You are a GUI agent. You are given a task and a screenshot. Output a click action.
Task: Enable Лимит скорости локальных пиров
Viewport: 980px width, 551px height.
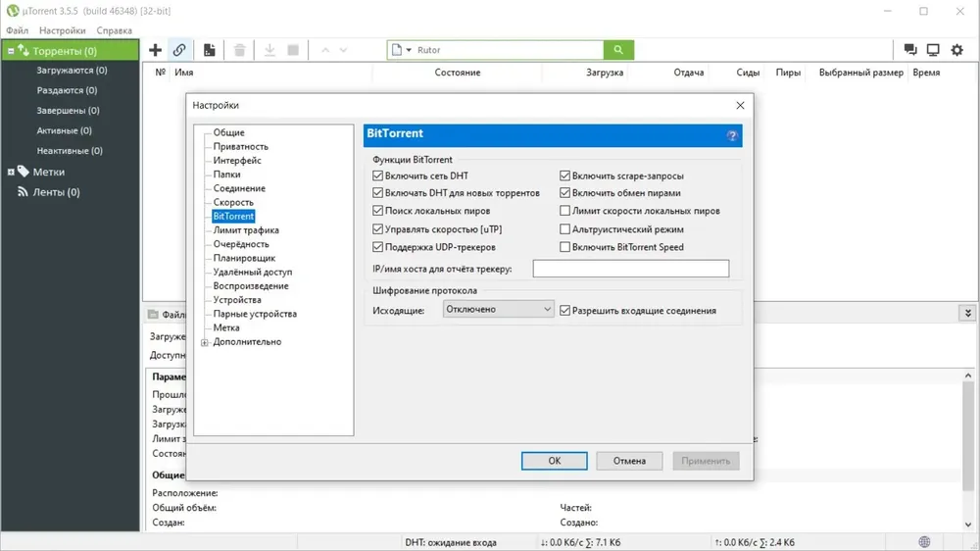point(565,211)
